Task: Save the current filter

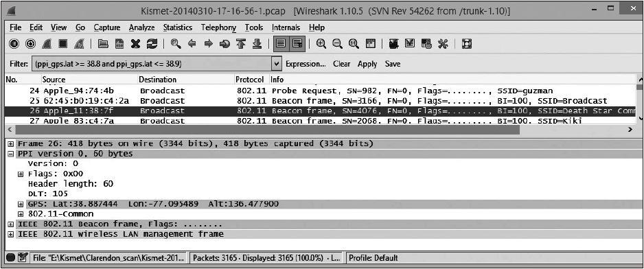Action: (393, 64)
